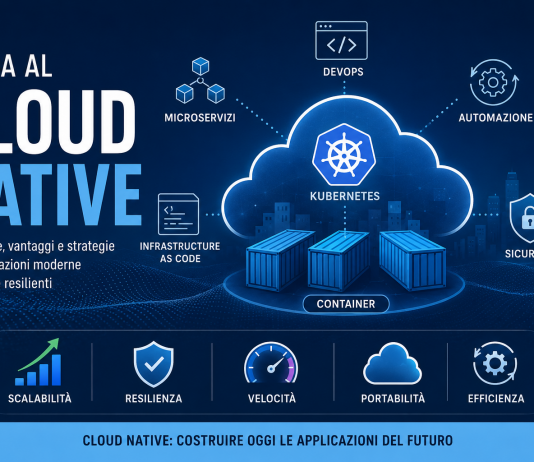Click the Velocità speedometer icon
This screenshot has height=462, width=534.
271,363
